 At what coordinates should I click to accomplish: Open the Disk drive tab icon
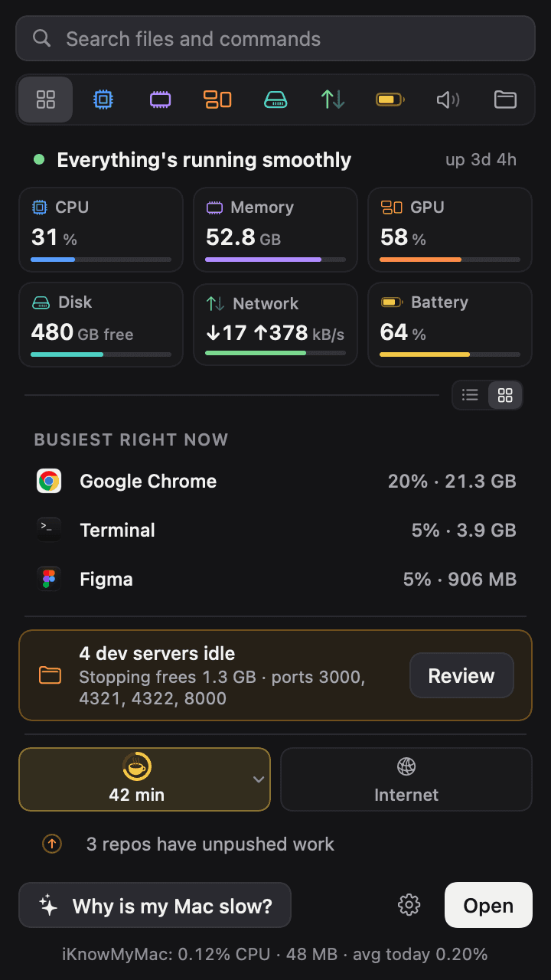275,100
